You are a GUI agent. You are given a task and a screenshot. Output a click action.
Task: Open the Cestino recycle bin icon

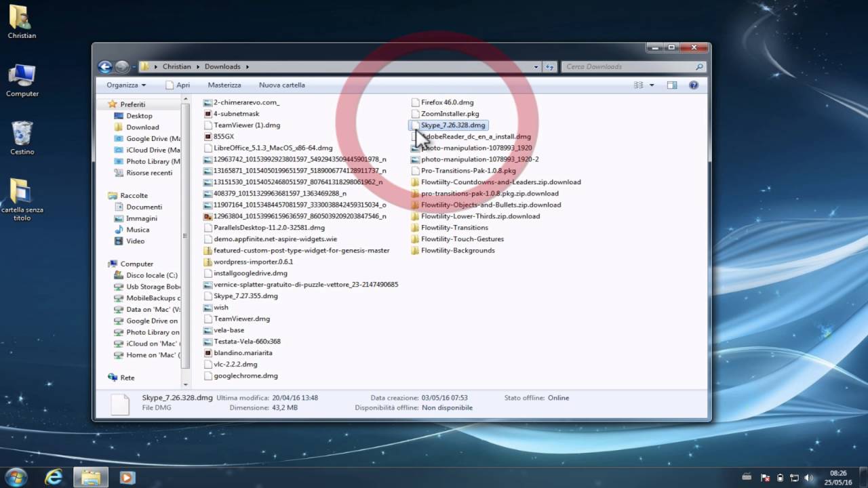(x=22, y=138)
